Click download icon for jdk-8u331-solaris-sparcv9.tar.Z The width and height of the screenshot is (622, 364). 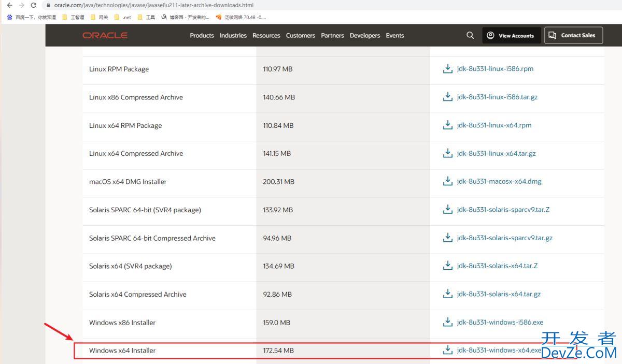coord(448,210)
